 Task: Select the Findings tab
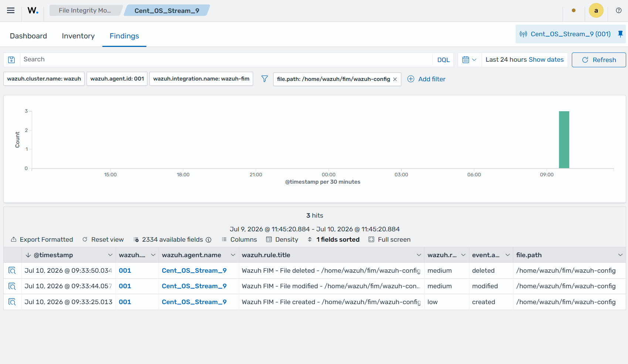tap(124, 36)
